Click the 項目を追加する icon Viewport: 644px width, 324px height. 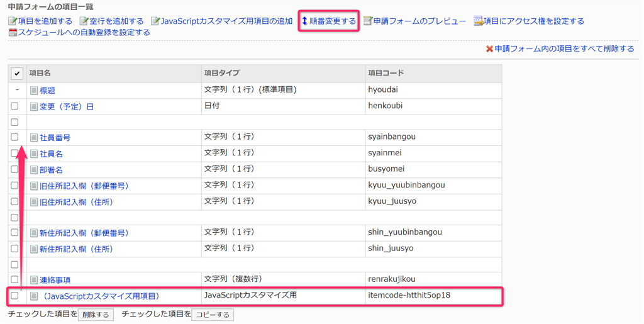coord(13,21)
